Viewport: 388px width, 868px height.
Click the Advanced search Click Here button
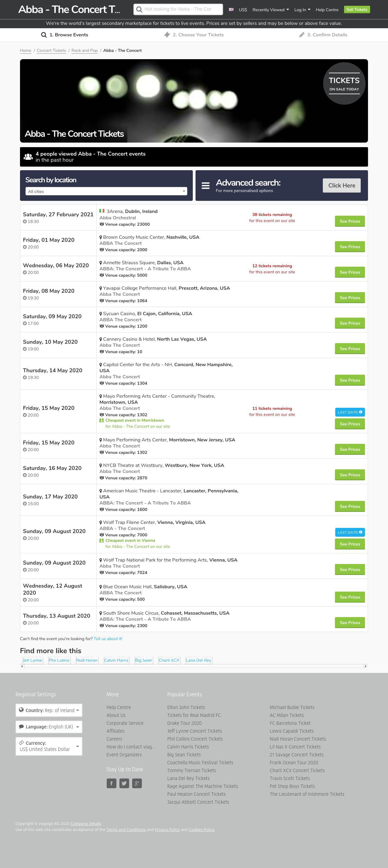[342, 186]
